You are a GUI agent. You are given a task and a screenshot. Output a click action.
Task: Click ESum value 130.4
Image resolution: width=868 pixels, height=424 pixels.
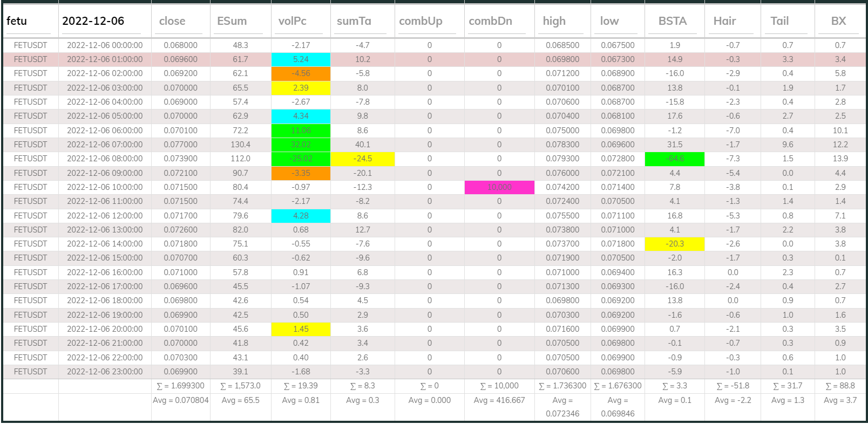[240, 145]
